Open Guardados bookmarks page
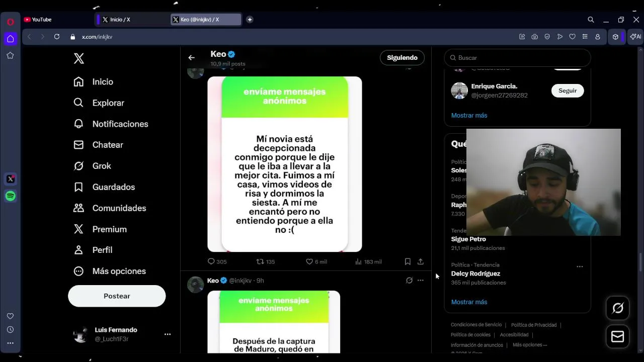This screenshot has width=644, height=362. 104,187
